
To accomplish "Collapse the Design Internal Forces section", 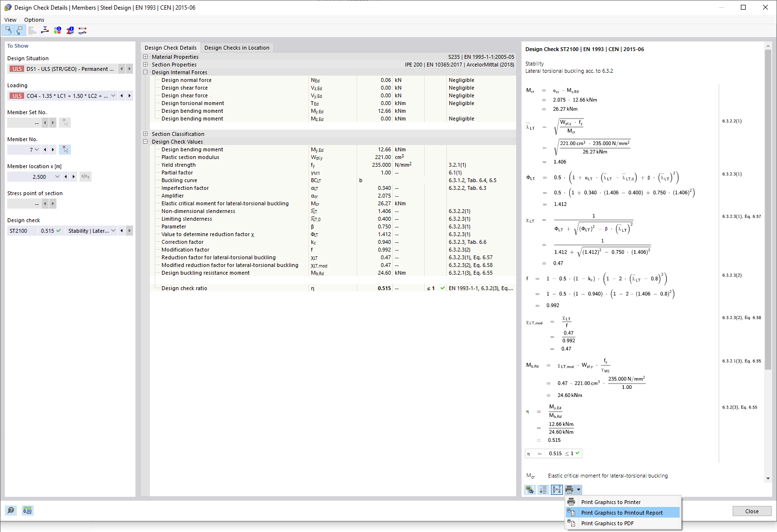I will (146, 72).
